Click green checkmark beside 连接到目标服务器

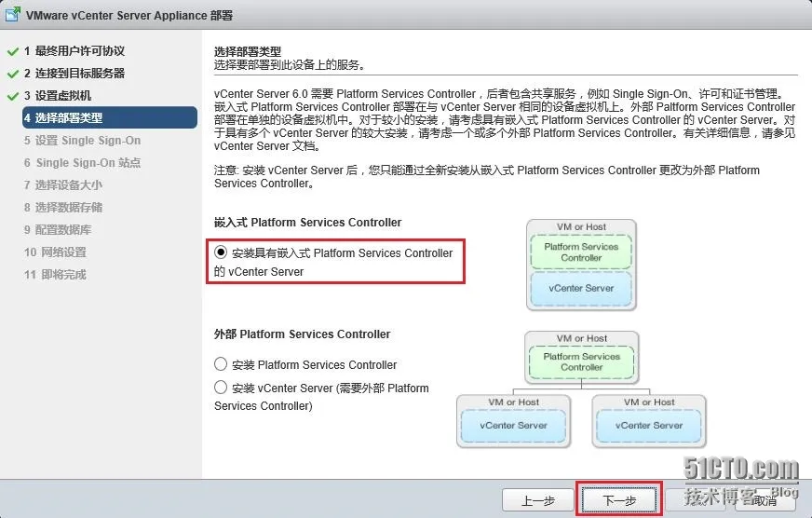point(13,75)
